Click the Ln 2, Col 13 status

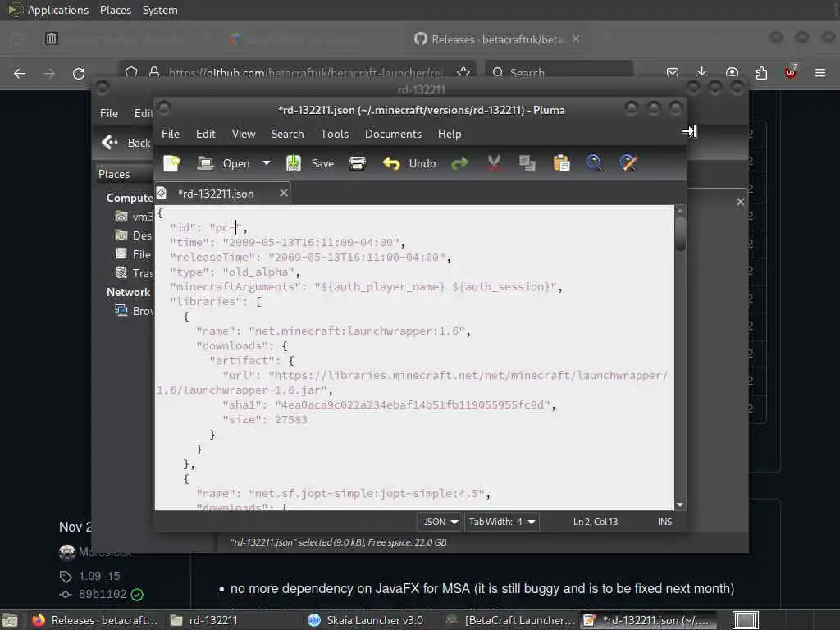pos(596,522)
